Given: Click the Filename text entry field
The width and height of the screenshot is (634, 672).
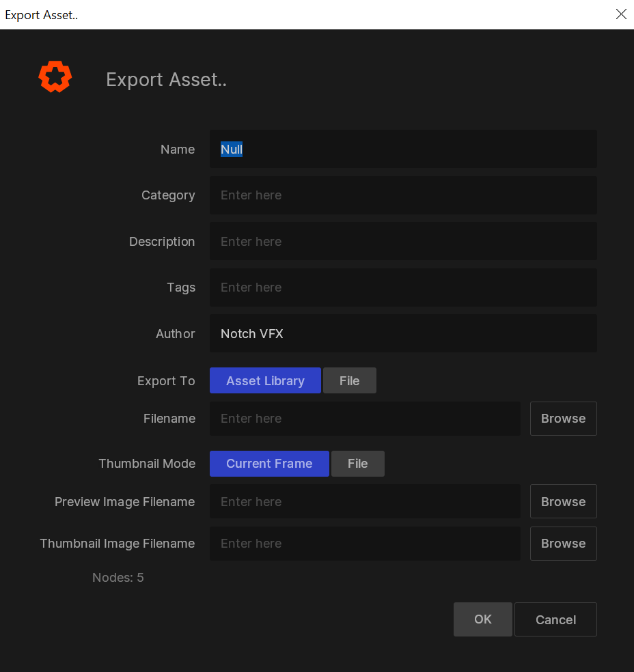Looking at the screenshot, I should coord(365,418).
